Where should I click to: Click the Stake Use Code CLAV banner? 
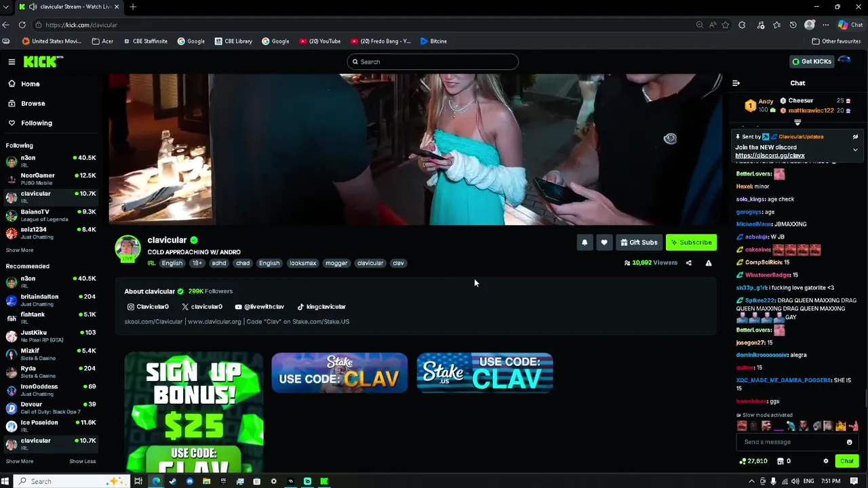click(x=340, y=373)
